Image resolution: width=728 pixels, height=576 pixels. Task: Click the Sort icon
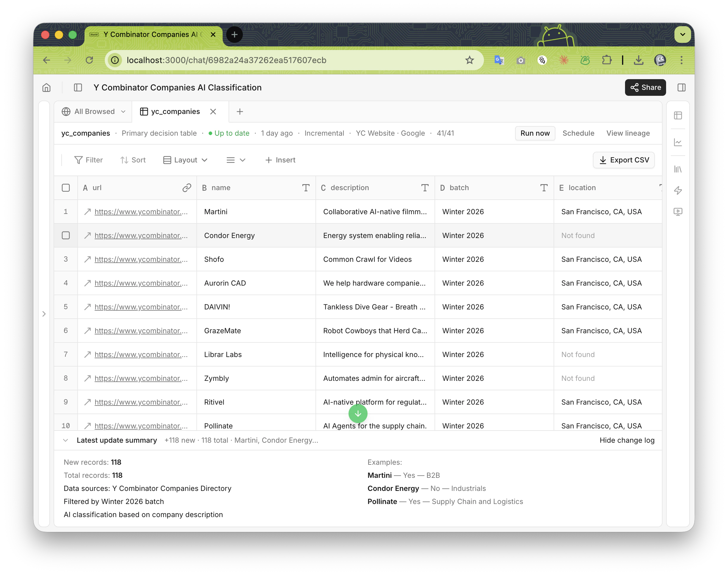point(124,160)
